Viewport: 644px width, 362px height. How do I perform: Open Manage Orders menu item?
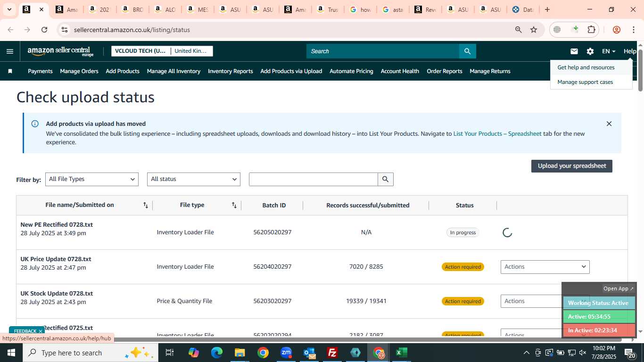79,71
